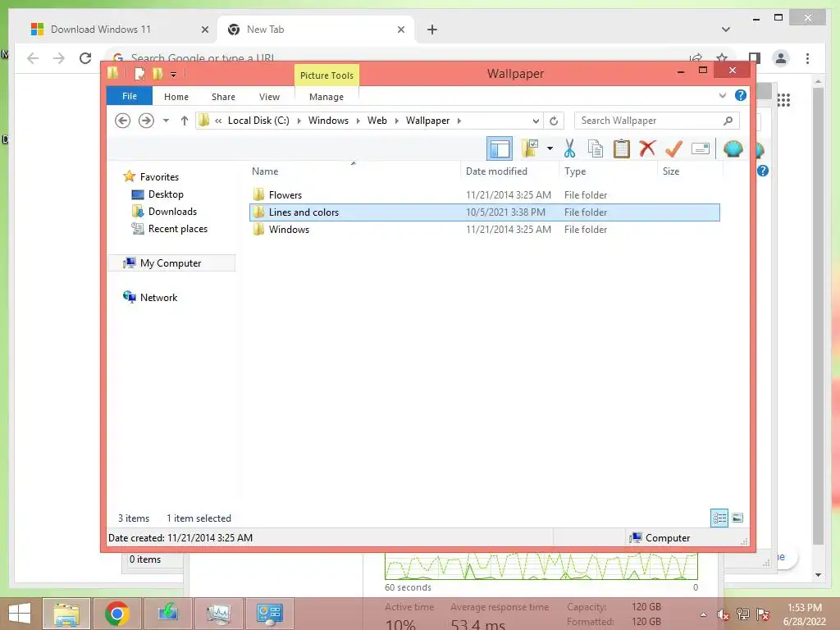The image size is (840, 630).
Task: Go forward in Explorer navigation
Action: point(146,121)
